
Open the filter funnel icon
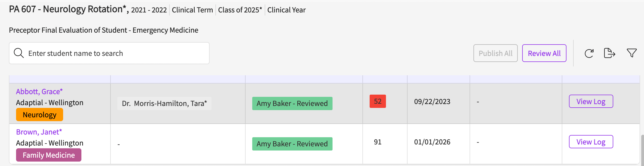click(x=632, y=53)
